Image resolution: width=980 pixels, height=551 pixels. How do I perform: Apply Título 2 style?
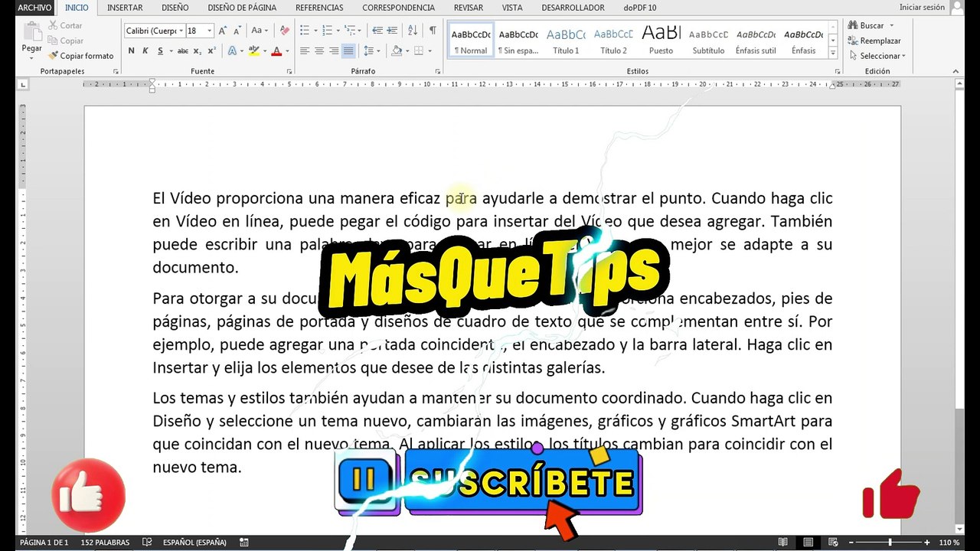point(613,41)
